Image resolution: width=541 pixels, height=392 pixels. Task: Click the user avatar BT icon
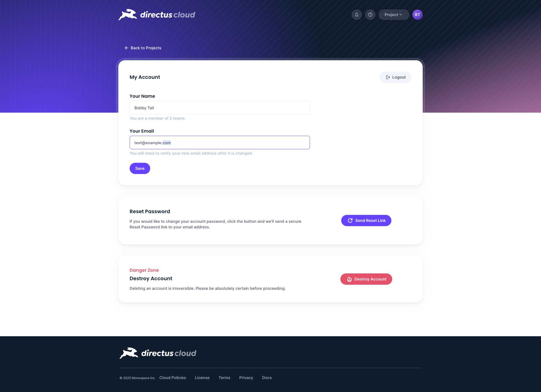click(418, 15)
